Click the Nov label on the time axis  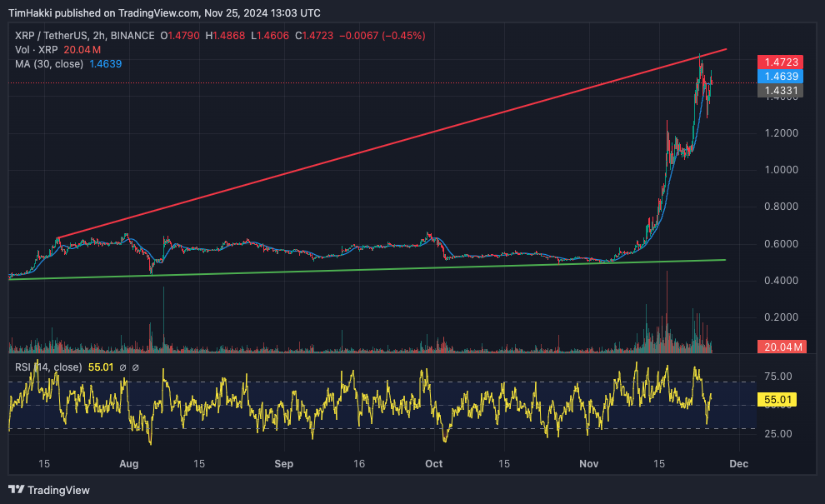589,463
